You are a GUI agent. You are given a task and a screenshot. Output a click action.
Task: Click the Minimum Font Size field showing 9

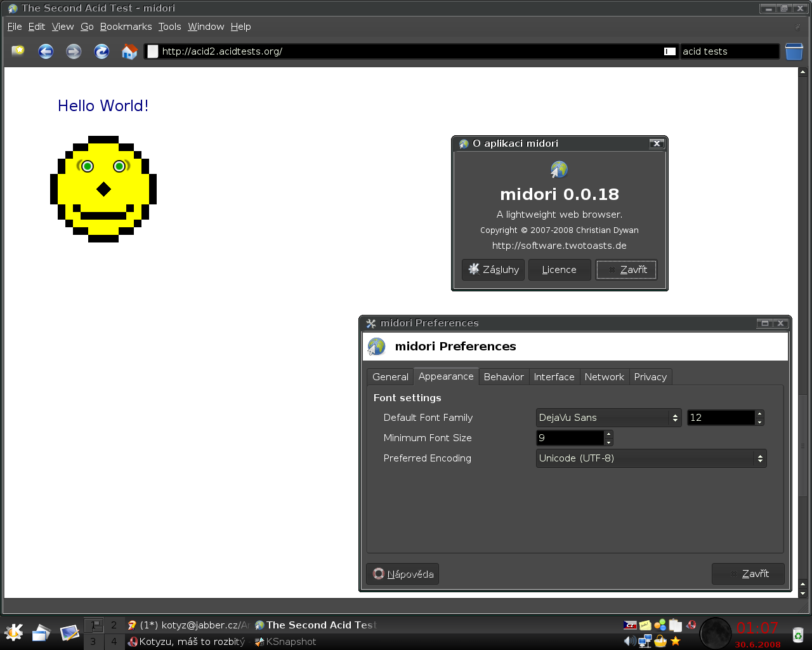coord(570,438)
